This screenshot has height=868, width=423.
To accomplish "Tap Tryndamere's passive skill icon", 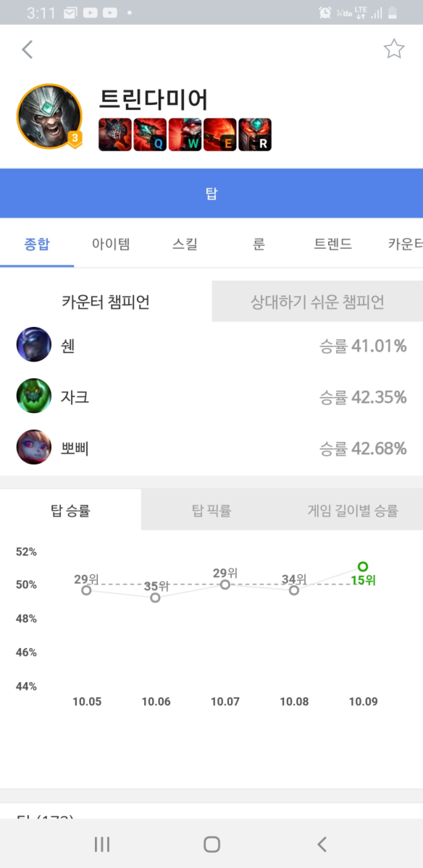I will click(x=115, y=135).
